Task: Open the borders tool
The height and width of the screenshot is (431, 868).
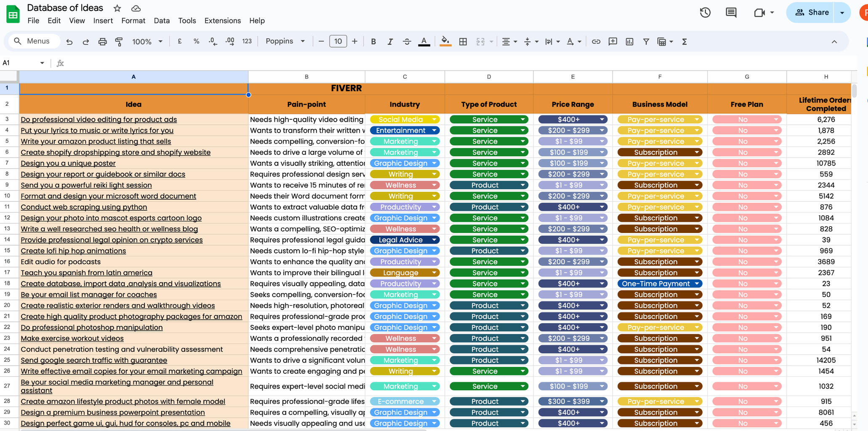Action: [463, 42]
